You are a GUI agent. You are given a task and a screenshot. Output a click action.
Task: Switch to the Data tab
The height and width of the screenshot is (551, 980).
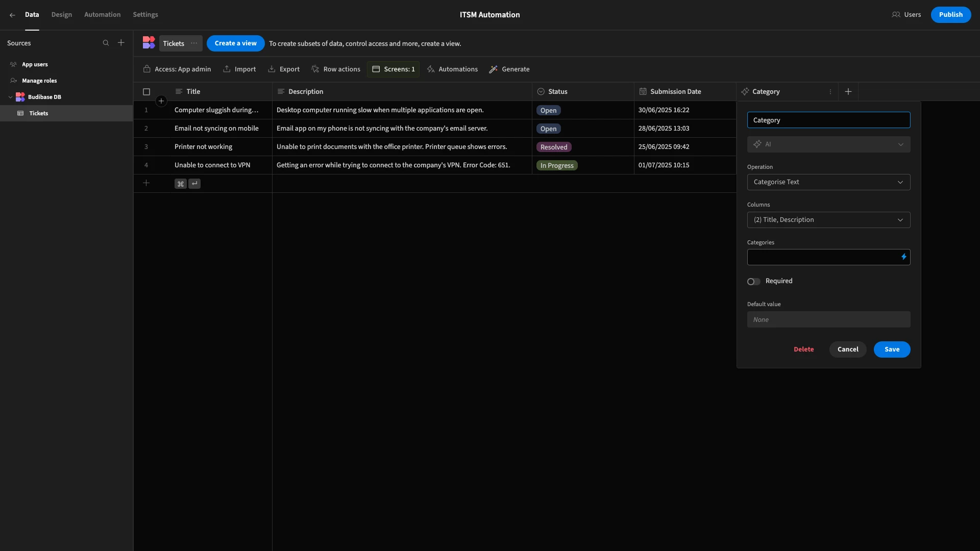coord(32,15)
